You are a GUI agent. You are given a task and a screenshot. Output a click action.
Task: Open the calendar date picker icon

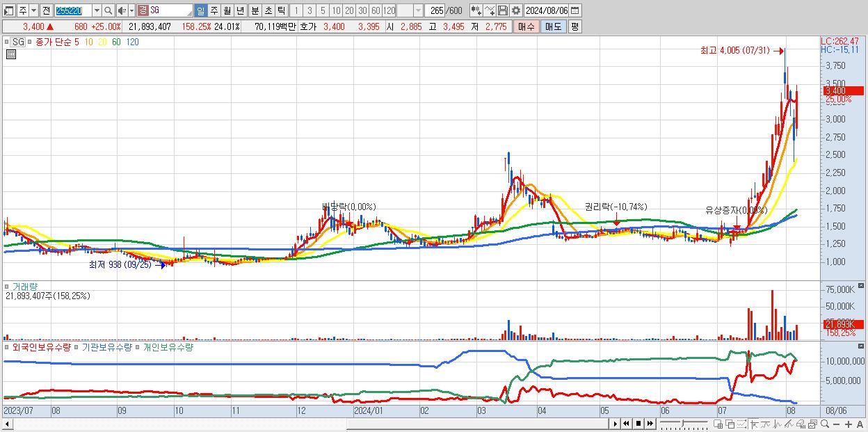pos(575,10)
